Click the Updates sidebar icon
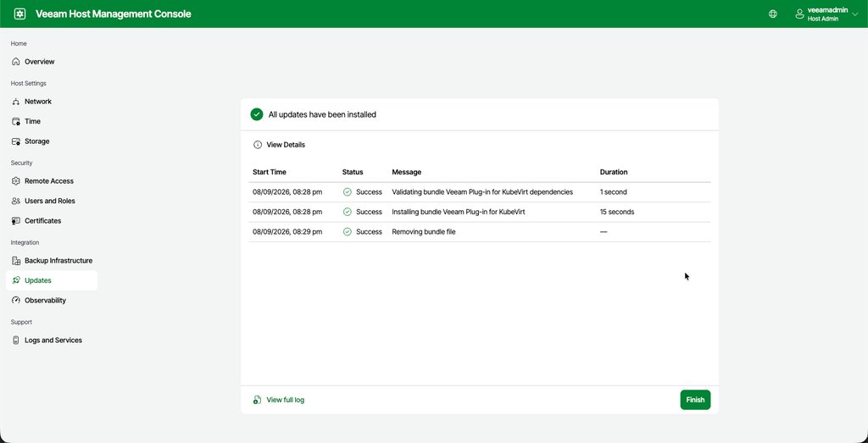The width and height of the screenshot is (868, 443). tap(16, 280)
